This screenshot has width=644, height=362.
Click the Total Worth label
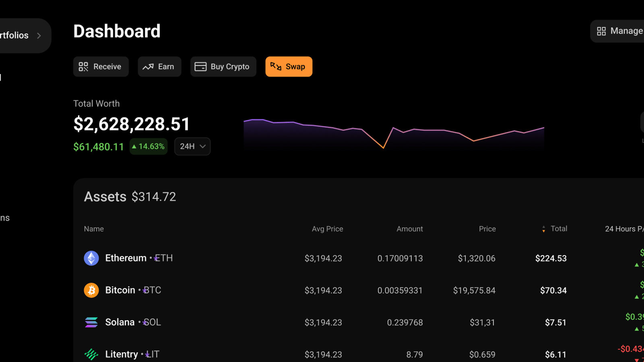(x=97, y=104)
